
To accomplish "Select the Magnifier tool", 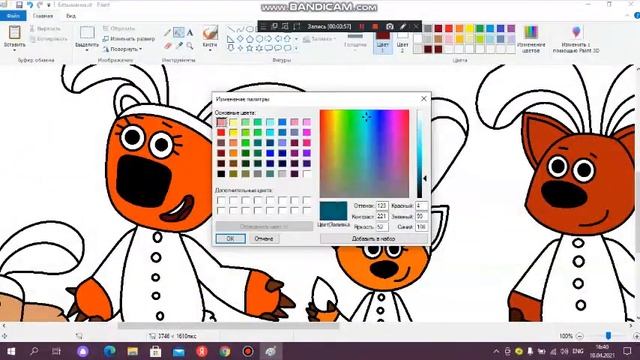I will click(x=190, y=46).
